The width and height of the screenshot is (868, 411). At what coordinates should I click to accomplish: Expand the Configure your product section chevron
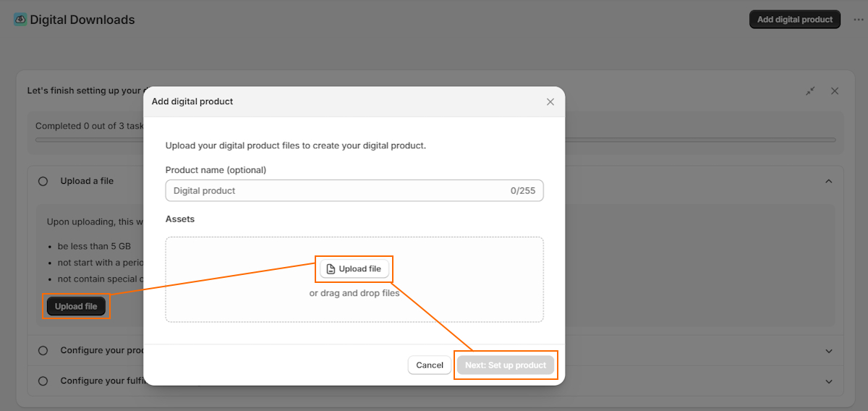point(829,351)
